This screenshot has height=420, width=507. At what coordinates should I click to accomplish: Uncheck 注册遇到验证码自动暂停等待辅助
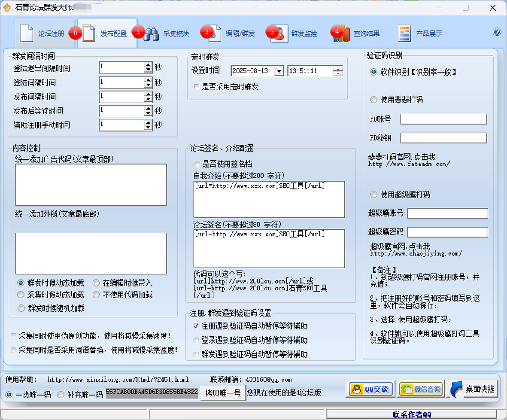[196, 326]
